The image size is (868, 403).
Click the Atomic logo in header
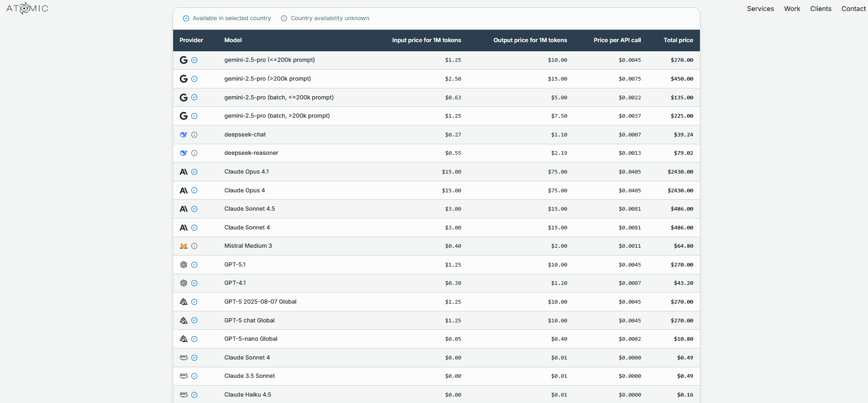click(27, 8)
